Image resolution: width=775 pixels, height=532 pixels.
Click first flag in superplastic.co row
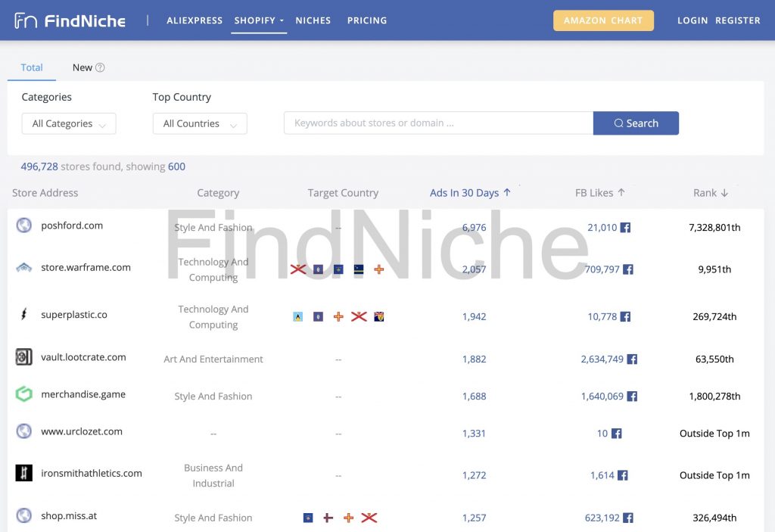297,316
